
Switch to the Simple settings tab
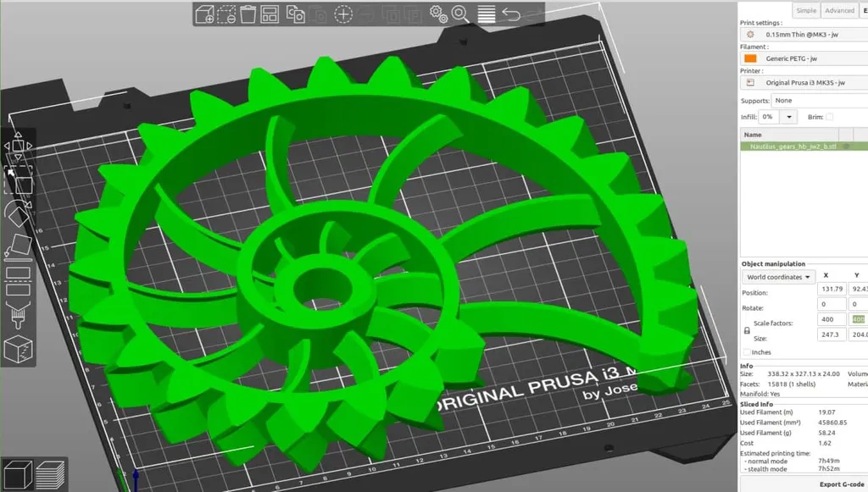806,10
